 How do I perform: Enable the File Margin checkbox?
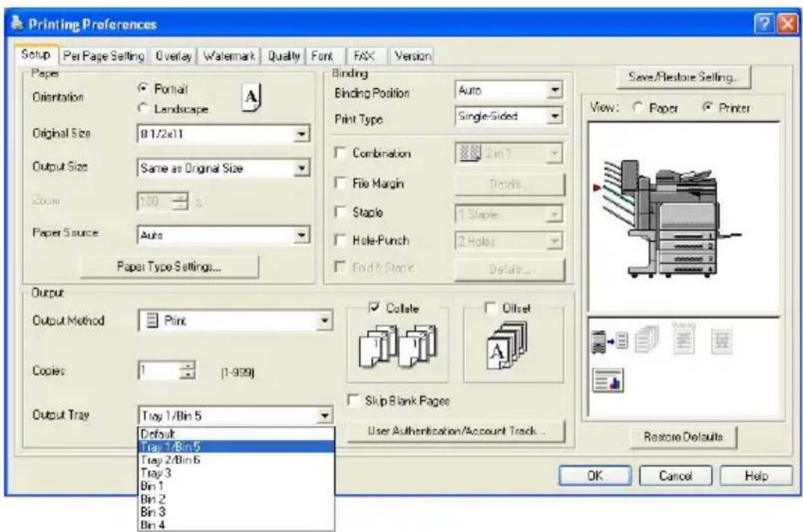point(340,183)
